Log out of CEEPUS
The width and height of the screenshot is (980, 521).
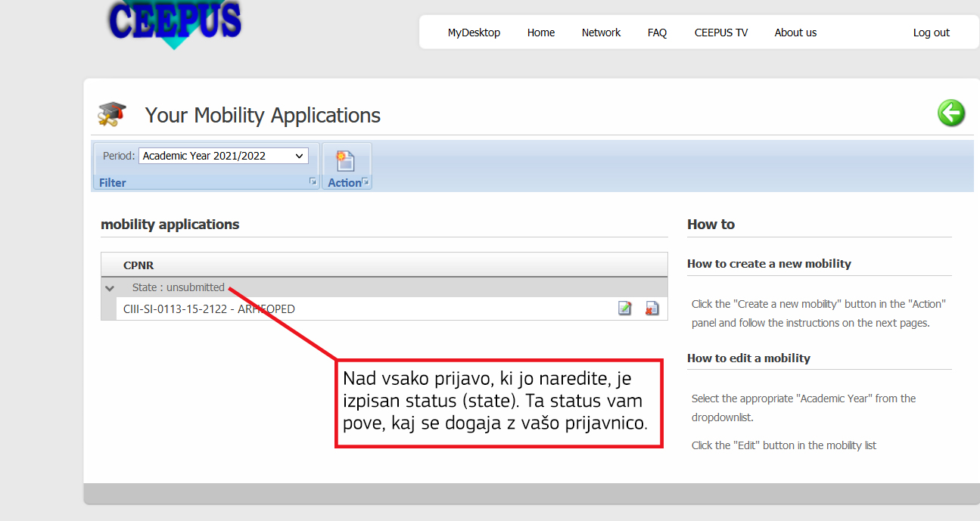click(932, 33)
